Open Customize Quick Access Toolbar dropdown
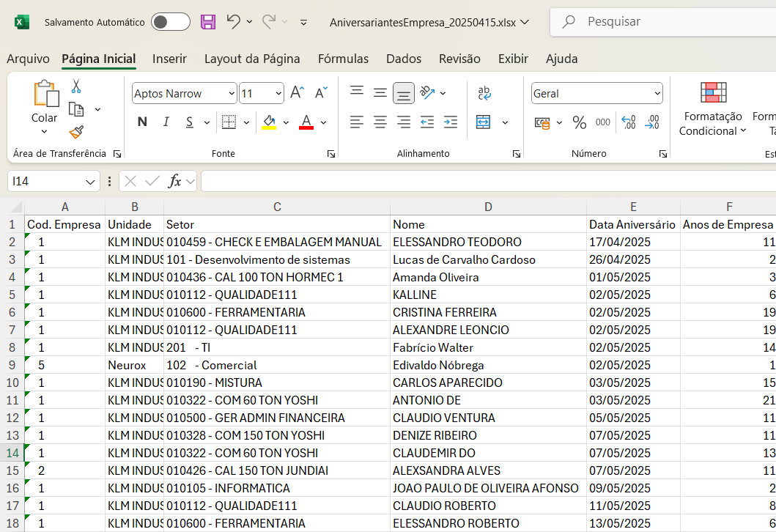This screenshot has height=532, width=776. tap(304, 22)
